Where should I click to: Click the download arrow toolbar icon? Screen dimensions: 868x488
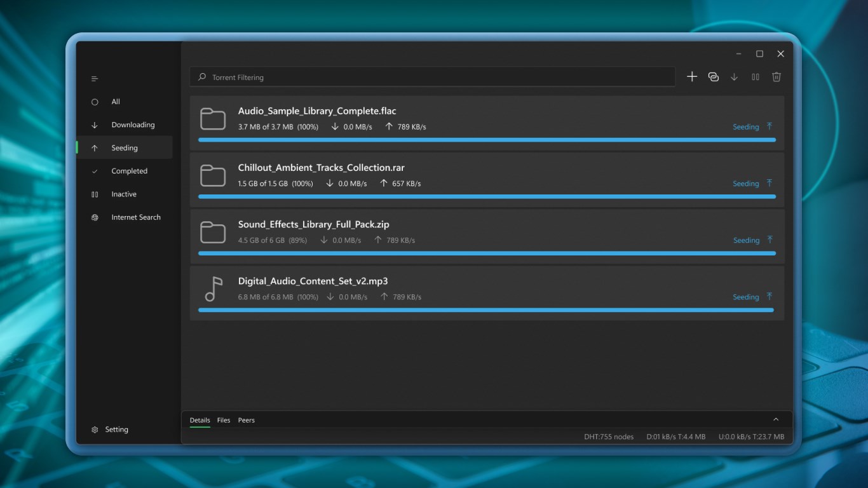(735, 77)
